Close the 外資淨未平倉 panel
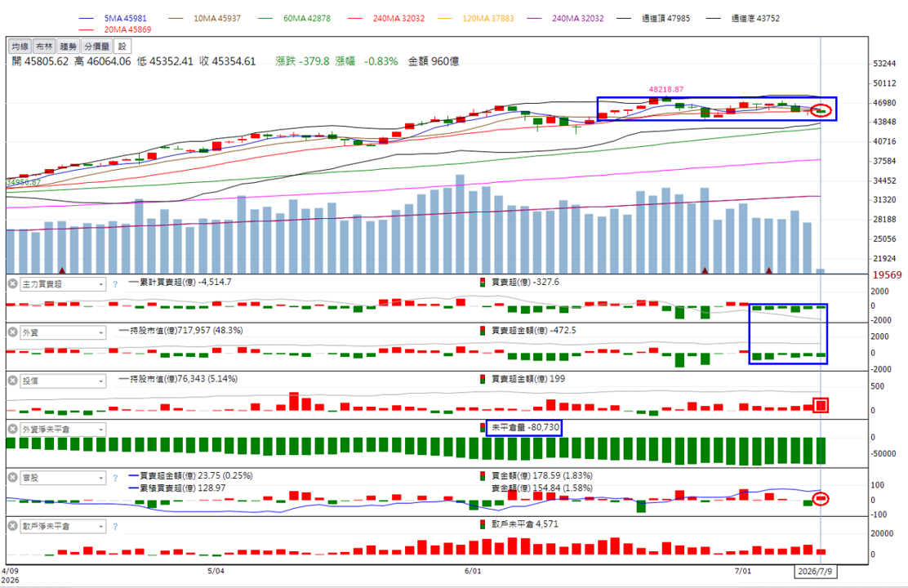 [x=13, y=430]
